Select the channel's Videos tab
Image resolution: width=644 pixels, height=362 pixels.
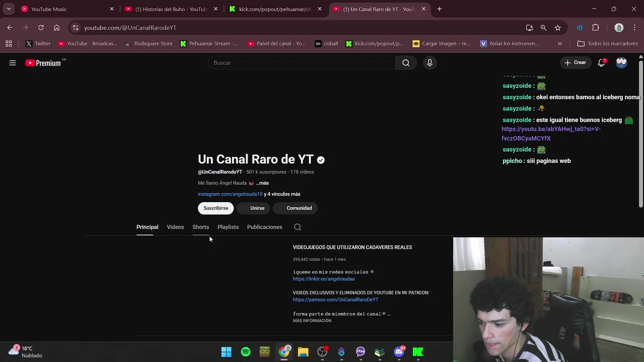175,227
